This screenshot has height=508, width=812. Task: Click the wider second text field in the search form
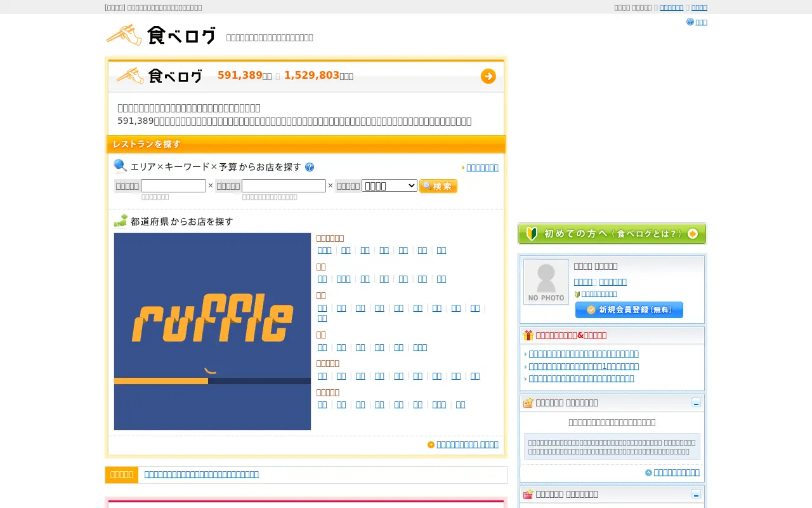pyautogui.click(x=284, y=185)
